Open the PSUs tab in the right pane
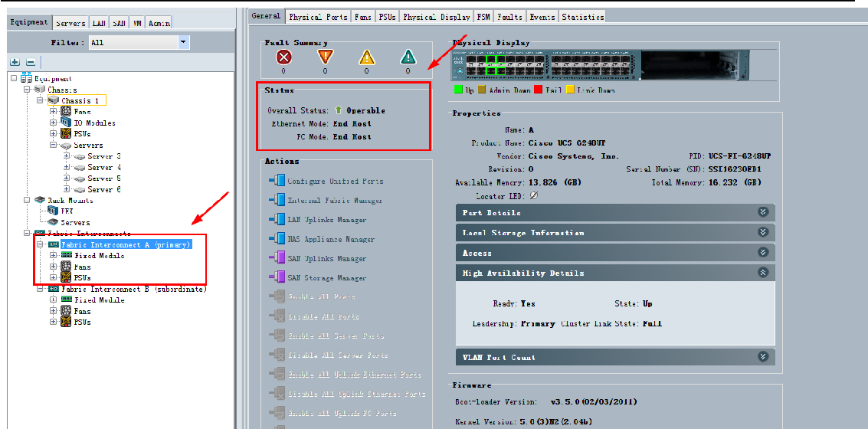 388,17
